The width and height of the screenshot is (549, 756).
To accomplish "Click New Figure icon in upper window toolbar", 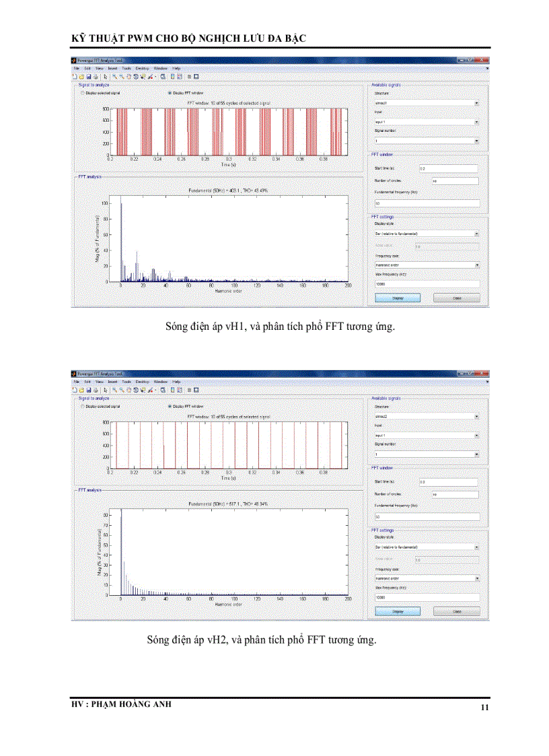I will click(x=75, y=77).
